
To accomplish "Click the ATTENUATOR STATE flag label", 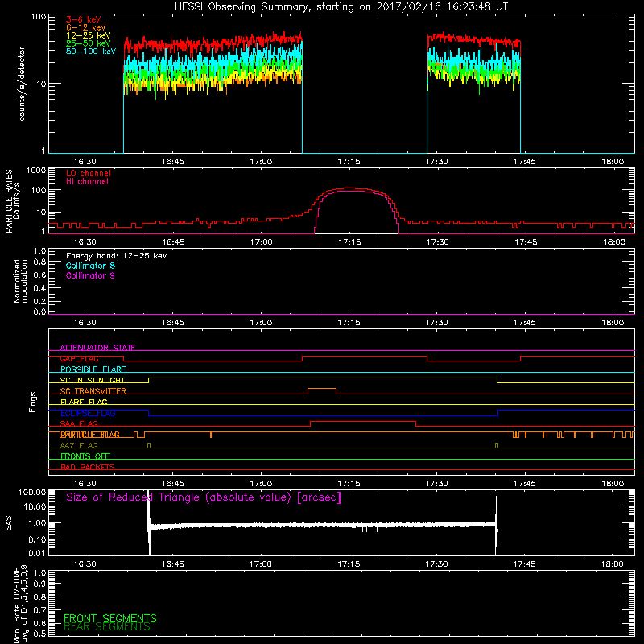I will point(97,348).
